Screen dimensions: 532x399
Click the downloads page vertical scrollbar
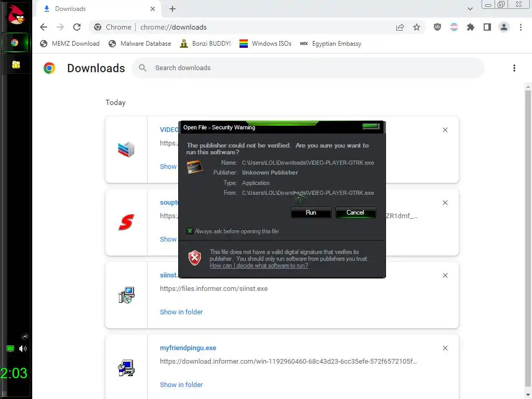[x=528, y=237]
